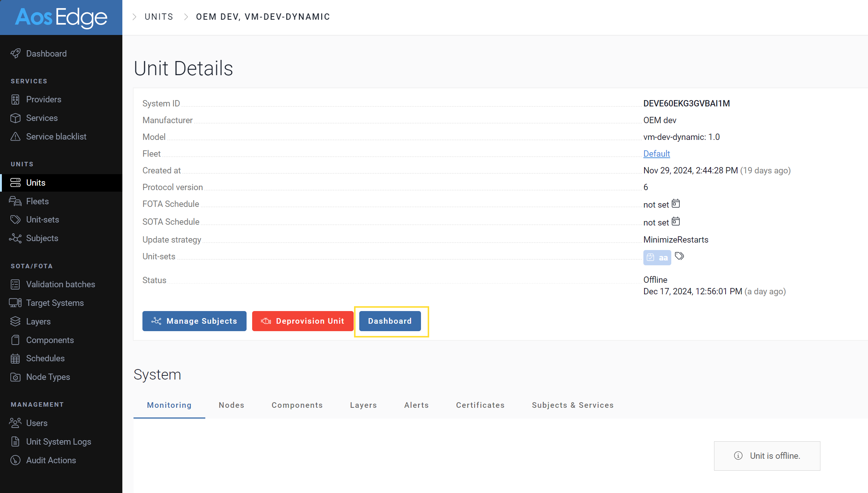
Task: Open the Providers section icon
Action: click(15, 99)
